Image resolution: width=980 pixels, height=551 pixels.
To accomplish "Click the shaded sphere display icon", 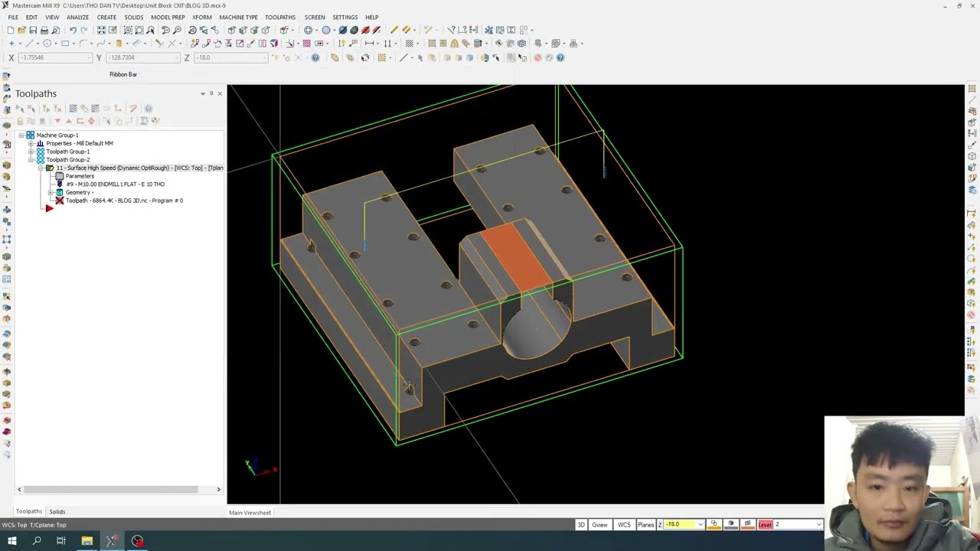I will pos(326,30).
